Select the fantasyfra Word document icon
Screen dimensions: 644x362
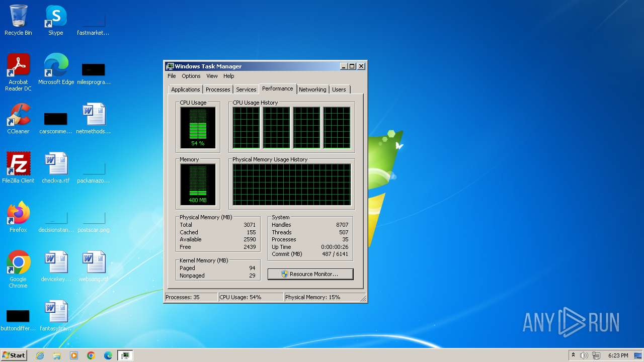[56, 315]
